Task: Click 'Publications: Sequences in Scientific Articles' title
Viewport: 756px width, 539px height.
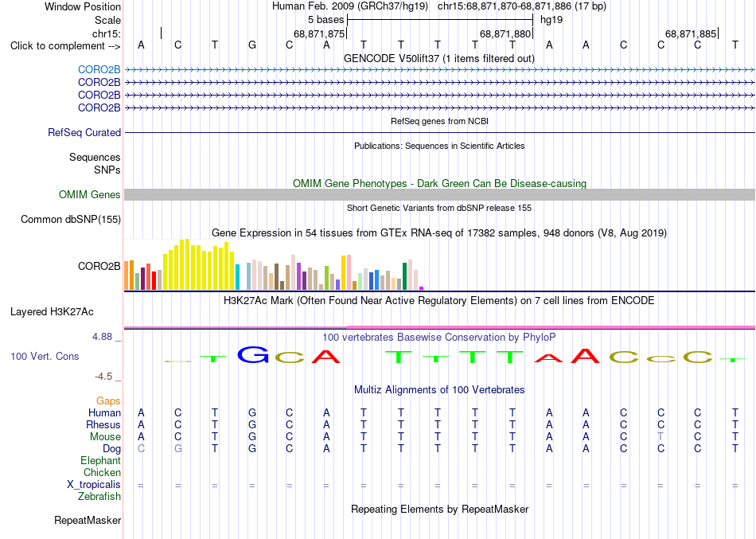Action: point(439,146)
